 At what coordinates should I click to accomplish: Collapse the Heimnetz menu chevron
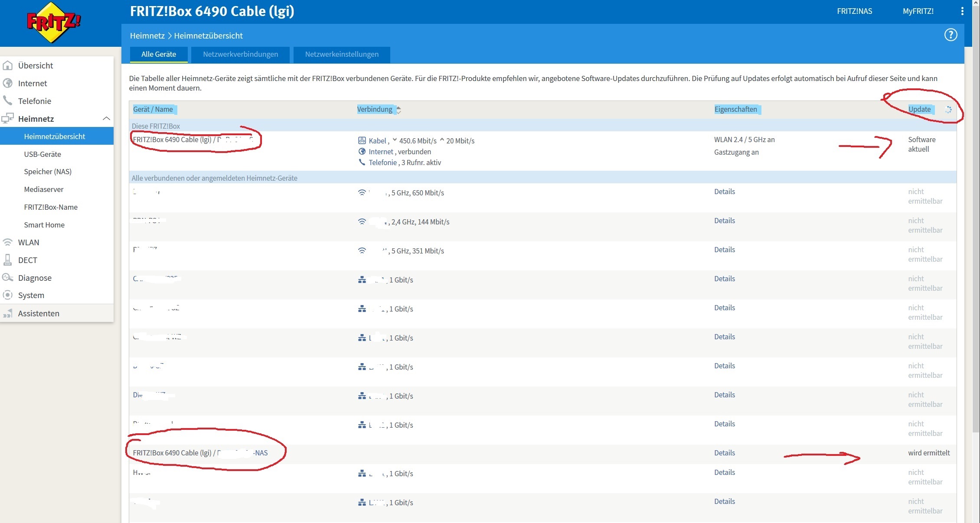point(106,118)
